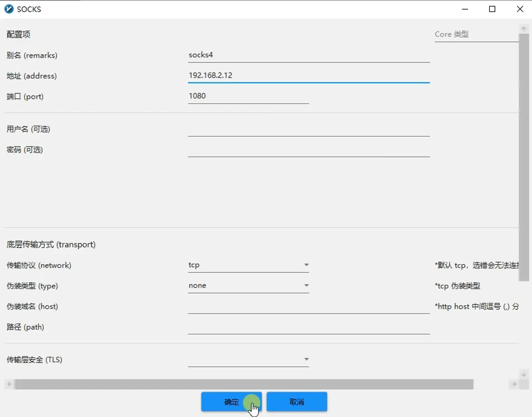Click the 传输协议 (network) label
This screenshot has height=417, width=532.
click(x=39, y=265)
